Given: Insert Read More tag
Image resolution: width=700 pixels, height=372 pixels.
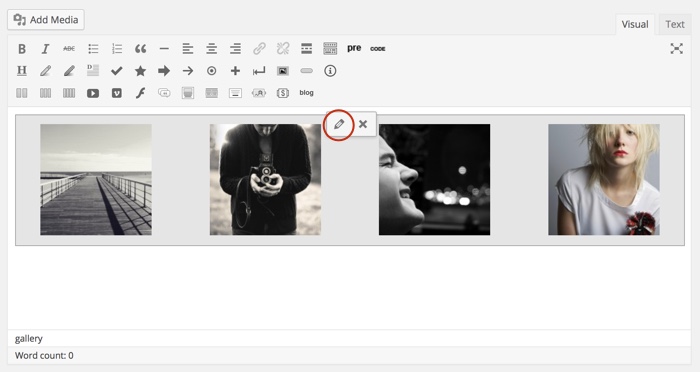Looking at the screenshot, I should click(x=306, y=49).
